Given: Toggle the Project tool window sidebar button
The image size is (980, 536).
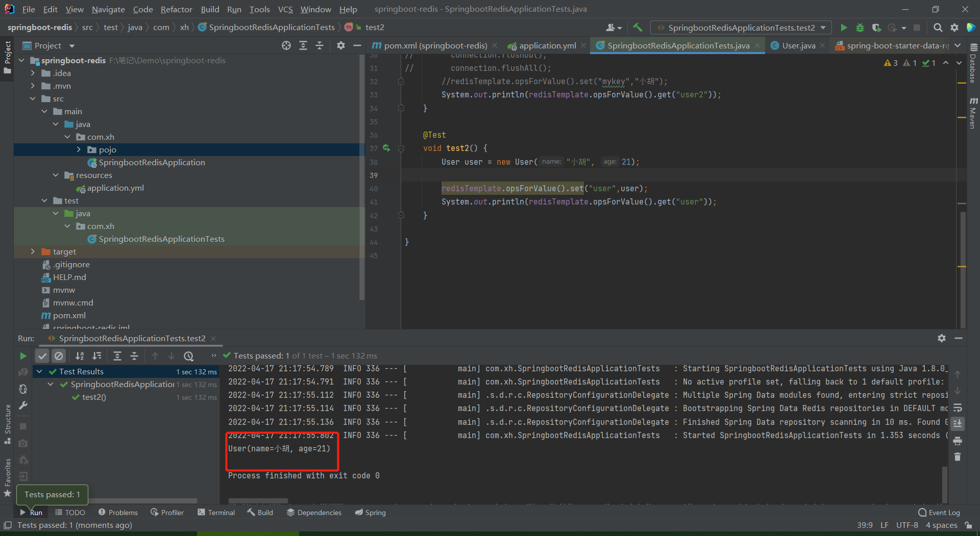Looking at the screenshot, I should click(7, 58).
